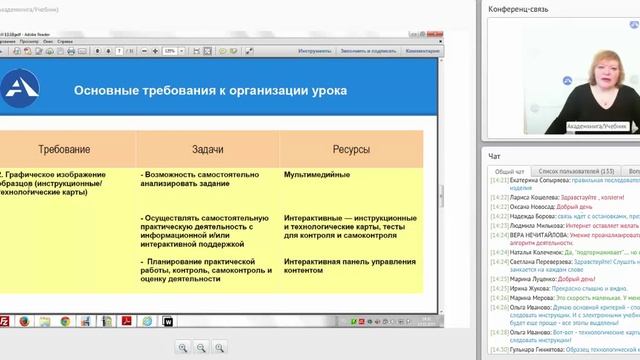The image size is (640, 360).
Task: Click the Задачи column header
Action: [x=208, y=149]
